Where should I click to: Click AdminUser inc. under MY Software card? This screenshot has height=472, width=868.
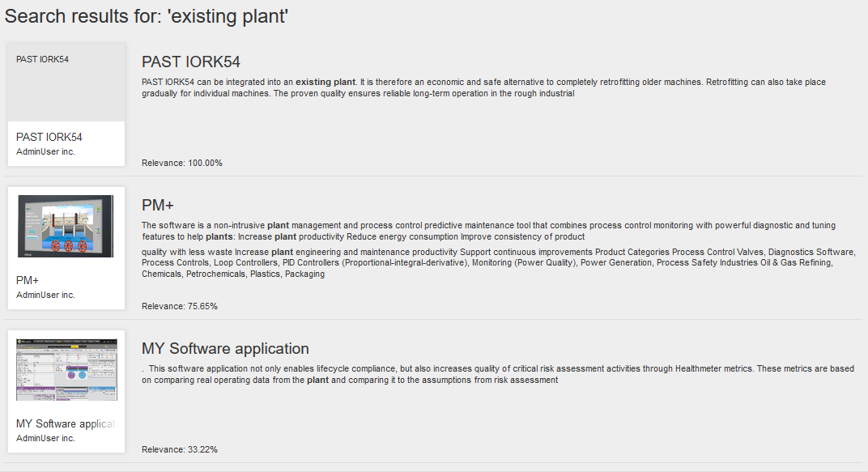point(45,438)
